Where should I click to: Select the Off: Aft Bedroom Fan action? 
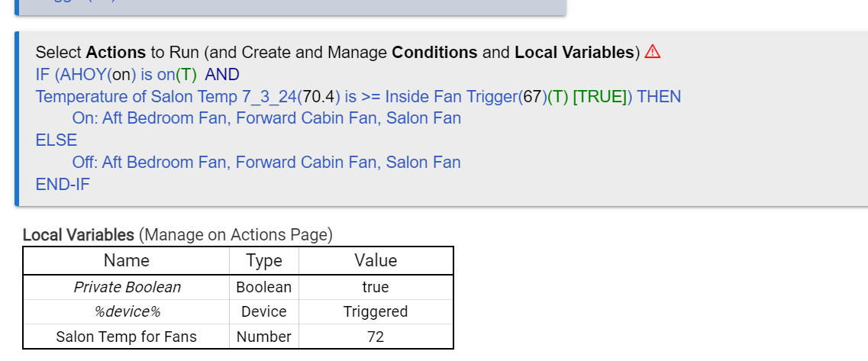click(x=266, y=163)
